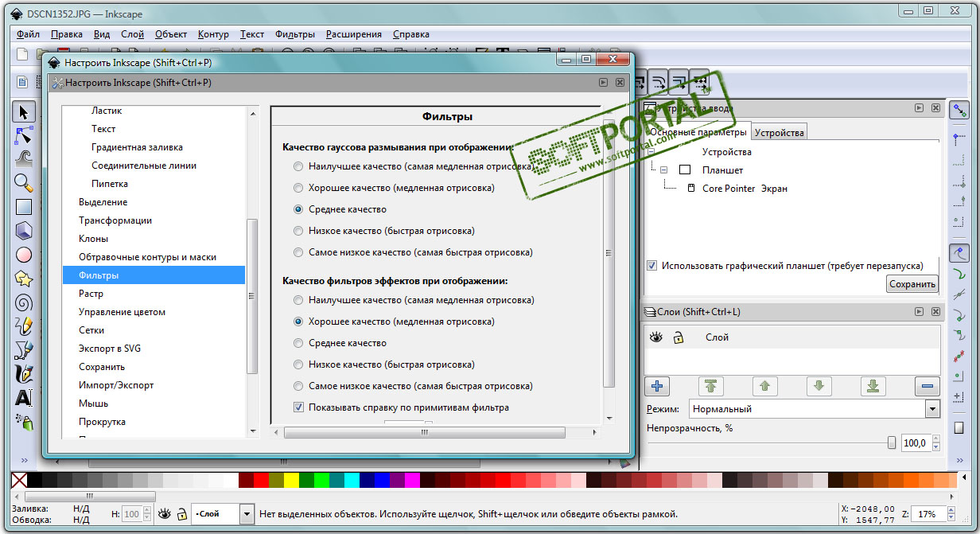Viewport: 980px width, 534px height.
Task: Select the Selector arrow tool
Action: click(24, 112)
